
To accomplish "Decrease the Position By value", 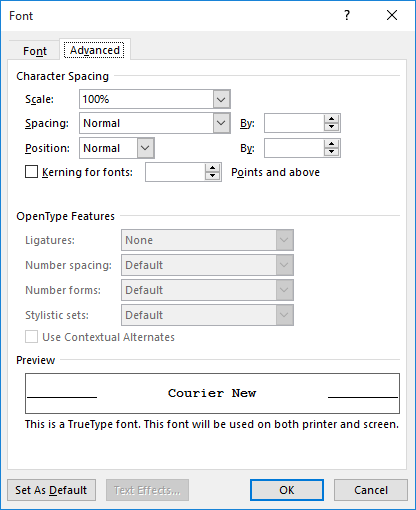I will click(x=331, y=152).
